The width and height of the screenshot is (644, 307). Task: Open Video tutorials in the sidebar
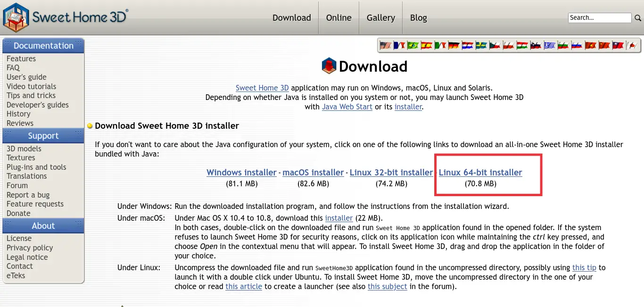[31, 86]
